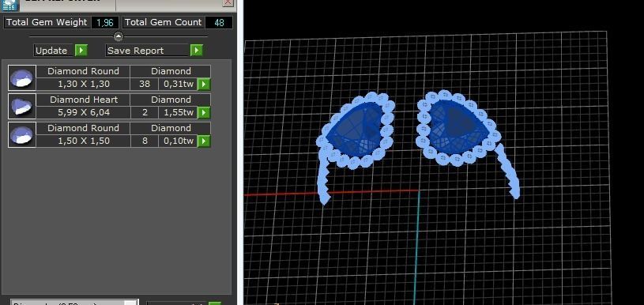Click the 0,31tw weight cell

coord(178,85)
